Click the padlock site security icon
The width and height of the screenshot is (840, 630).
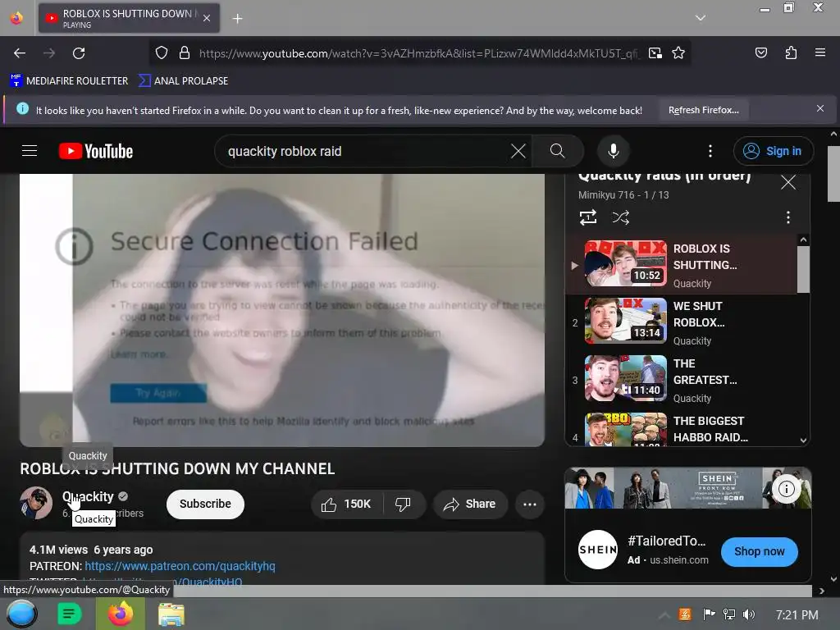[185, 53]
